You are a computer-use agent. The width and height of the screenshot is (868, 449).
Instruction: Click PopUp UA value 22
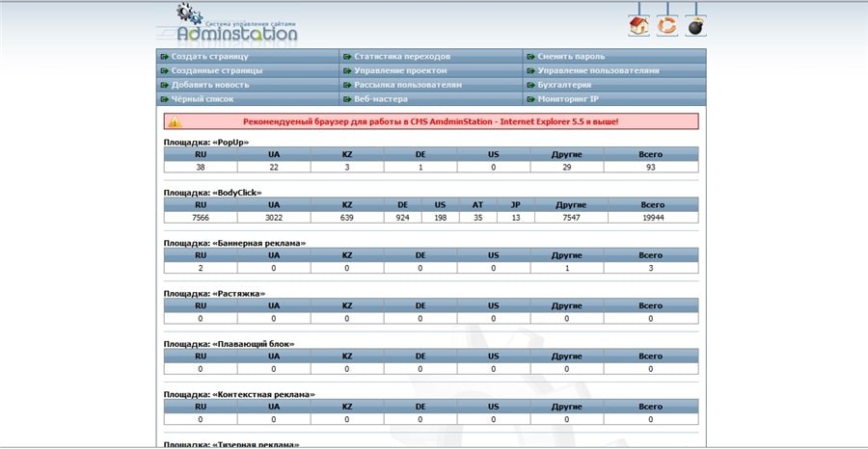tap(274, 167)
